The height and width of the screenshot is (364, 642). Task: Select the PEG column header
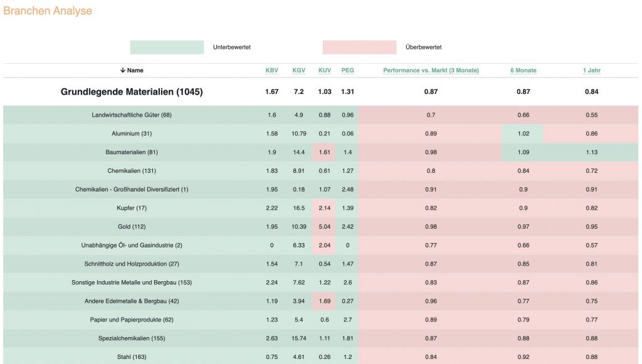tap(347, 71)
